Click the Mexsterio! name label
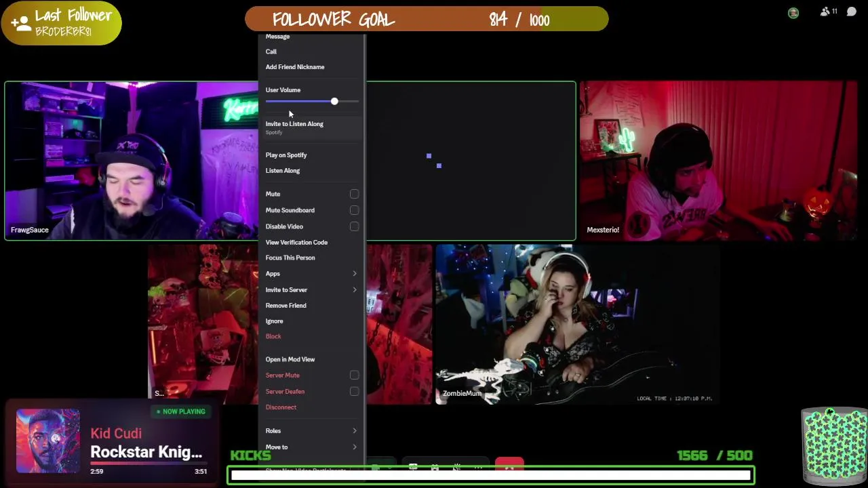The image size is (868, 488). pos(603,230)
